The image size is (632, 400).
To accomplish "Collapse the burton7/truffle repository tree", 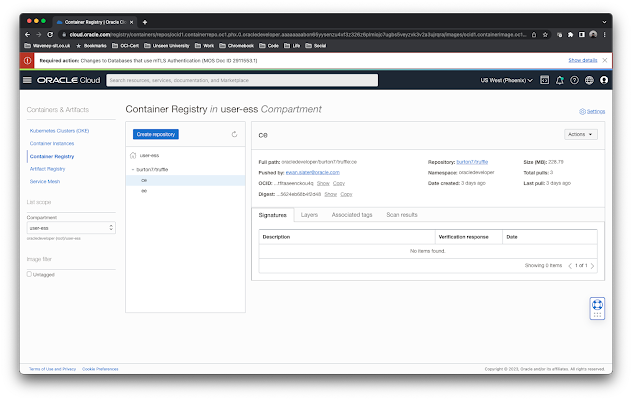I will [133, 169].
